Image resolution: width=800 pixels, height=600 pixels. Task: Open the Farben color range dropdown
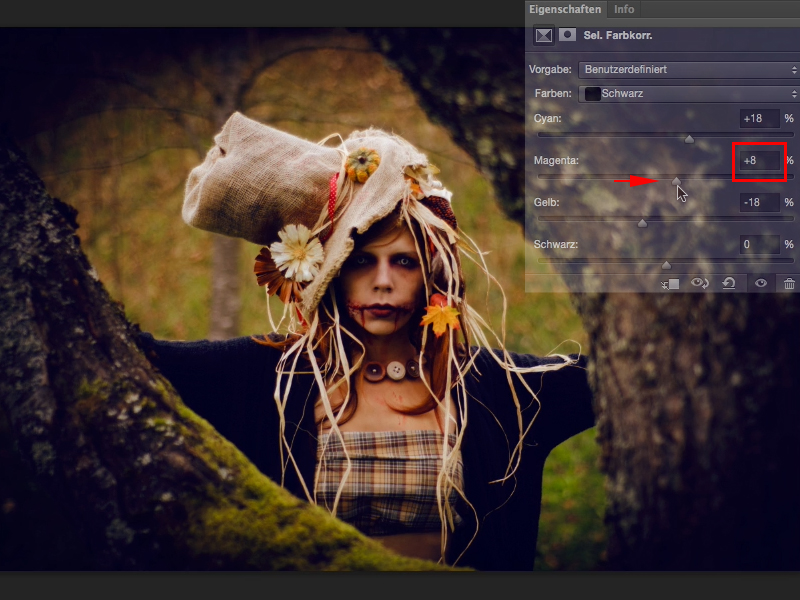688,94
